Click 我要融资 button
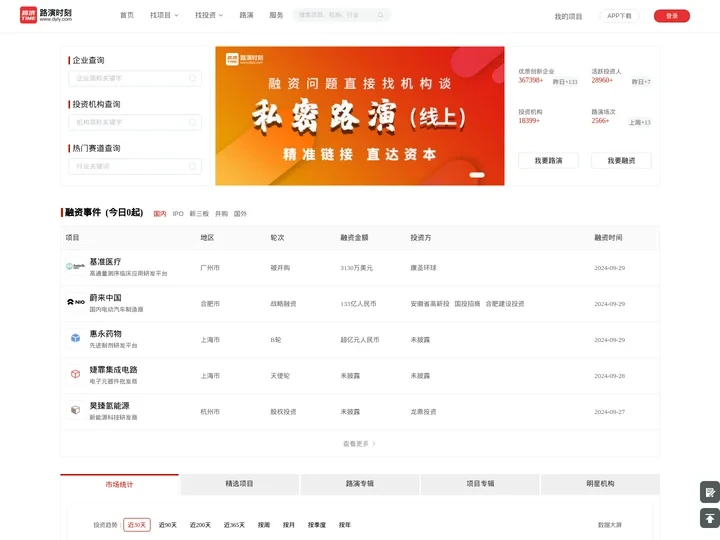The width and height of the screenshot is (720, 540). pos(621,161)
